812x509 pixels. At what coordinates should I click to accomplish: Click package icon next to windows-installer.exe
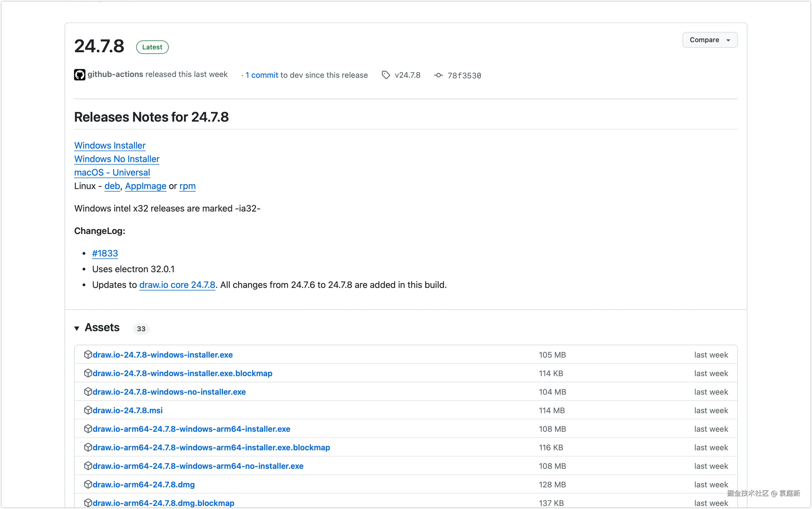coord(88,355)
